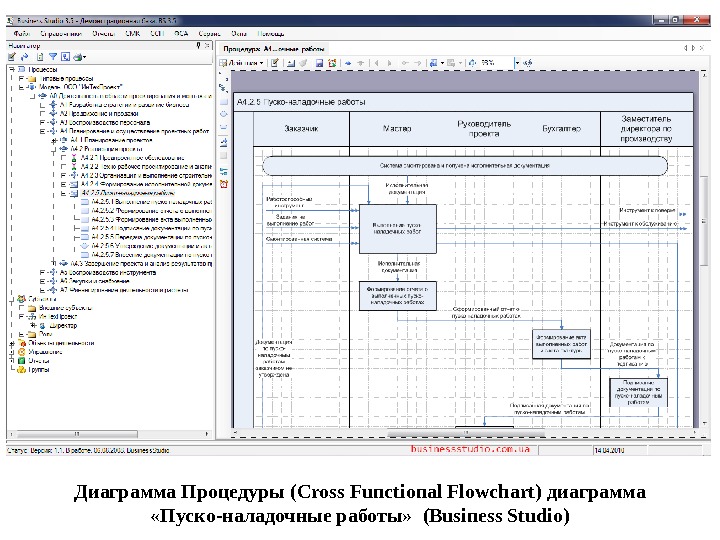Open the Помощь menu
Viewport: 720px width, 540px height.
pyautogui.click(x=270, y=34)
